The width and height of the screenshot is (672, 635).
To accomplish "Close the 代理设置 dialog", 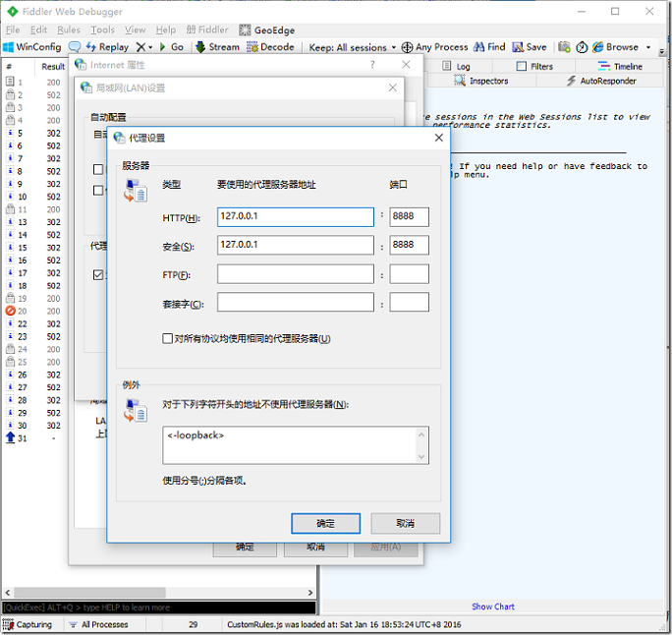I will tap(439, 138).
